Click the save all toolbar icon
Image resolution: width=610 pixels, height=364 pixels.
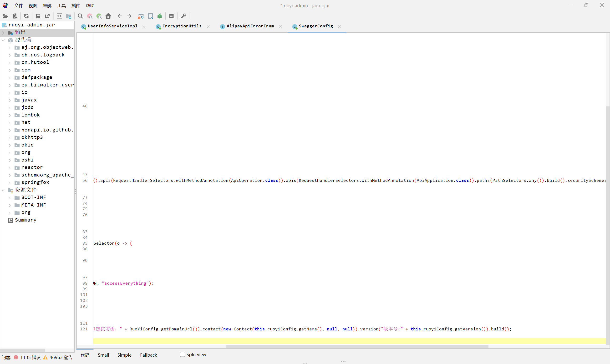pos(38,16)
